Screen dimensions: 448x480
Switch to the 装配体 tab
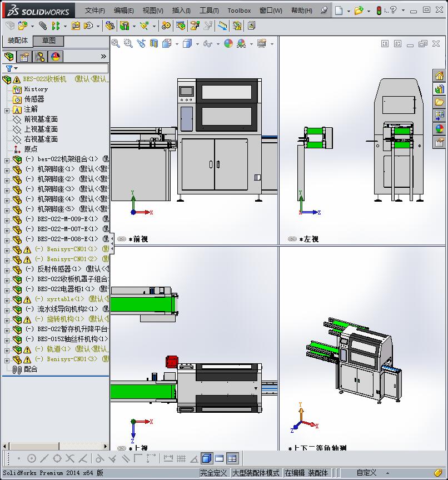coord(17,41)
